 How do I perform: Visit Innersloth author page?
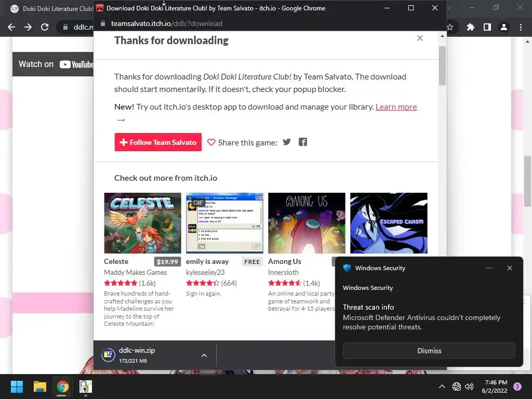(283, 272)
